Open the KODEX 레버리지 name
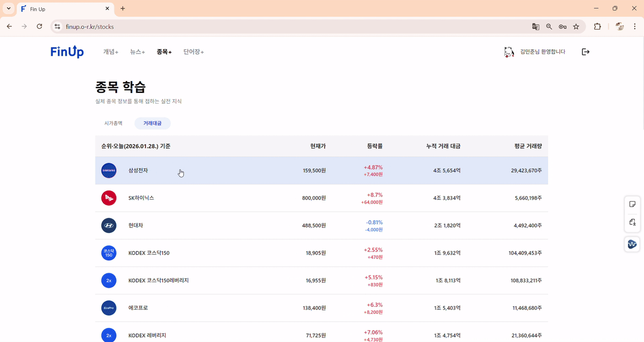The image size is (644, 342). 147,335
